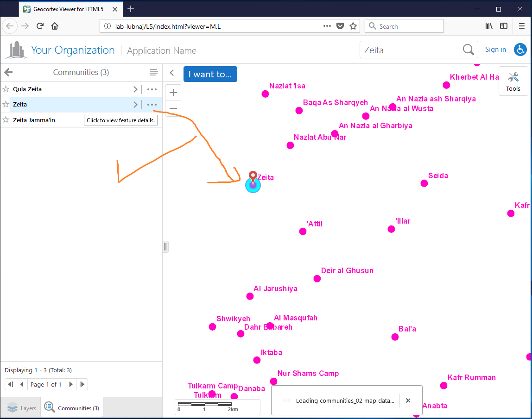Maximize the Firefox window
The image size is (532, 419).
tap(499, 9)
